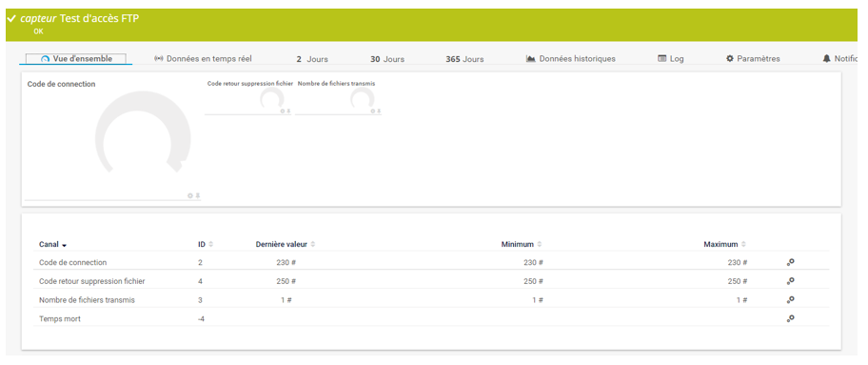This screenshot has width=868, height=365.
Task: Pin the Nombre de fichiers transmis gauge
Action: [379, 111]
